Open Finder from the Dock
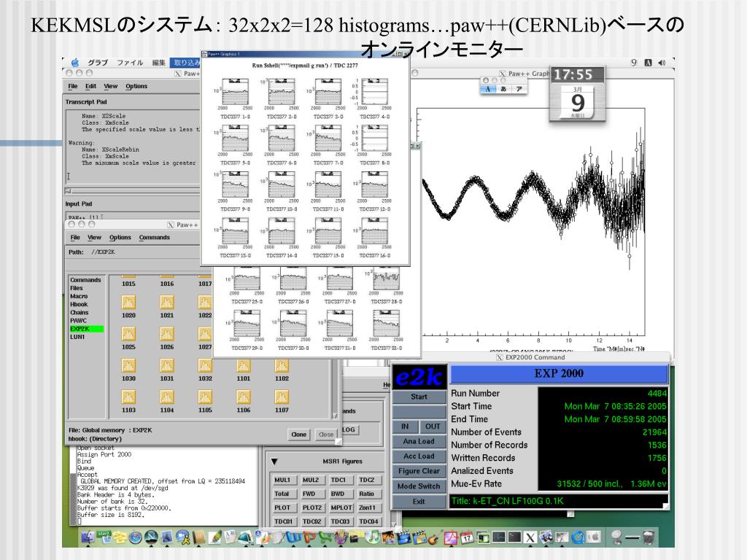Screen dimensions: 747x560 coord(88,537)
